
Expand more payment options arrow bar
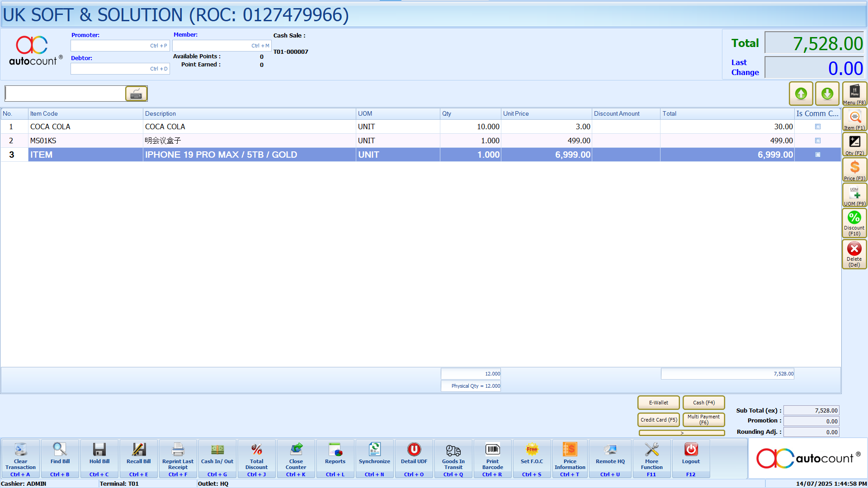click(x=682, y=433)
